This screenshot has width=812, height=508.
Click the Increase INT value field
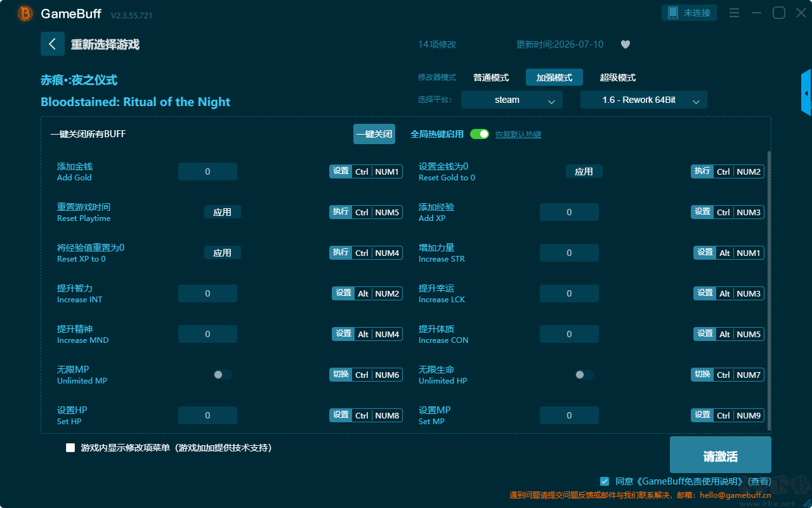[207, 293]
